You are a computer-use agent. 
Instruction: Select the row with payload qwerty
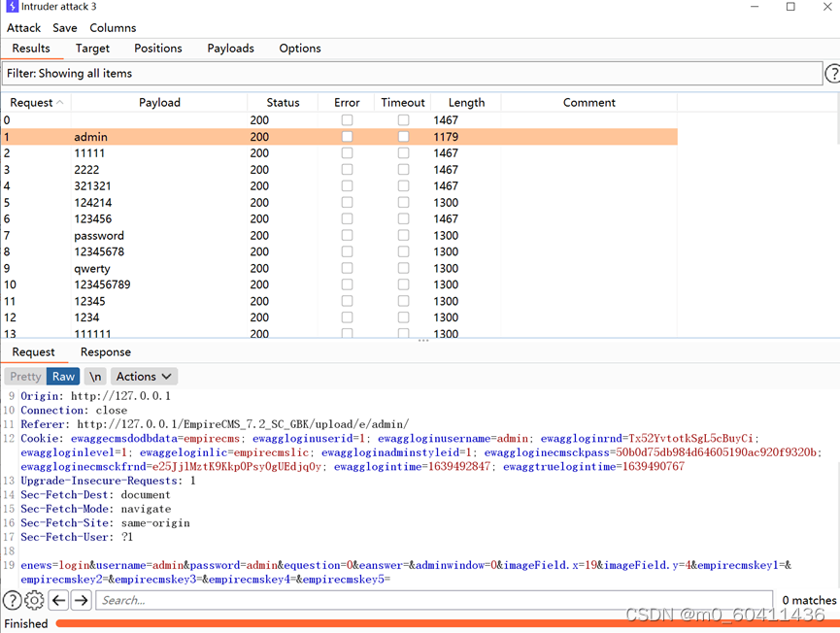(x=339, y=268)
